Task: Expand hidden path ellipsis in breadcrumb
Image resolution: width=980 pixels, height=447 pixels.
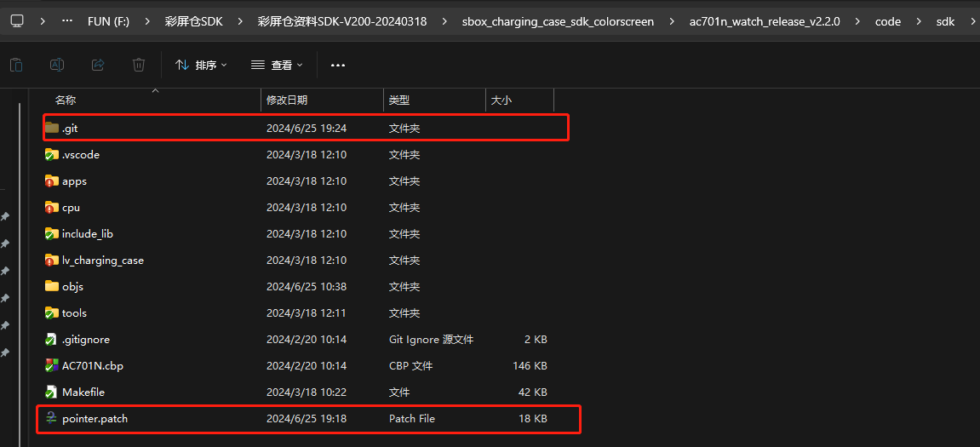Action: 67,21
